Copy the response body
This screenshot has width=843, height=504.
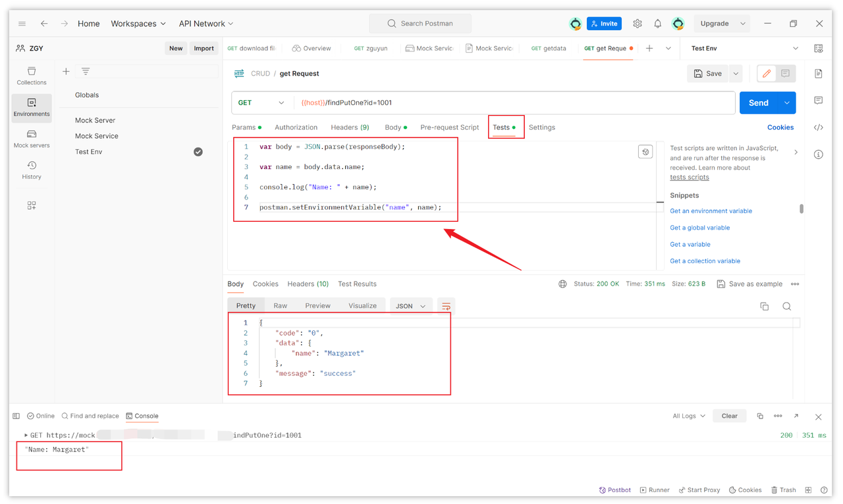(765, 307)
